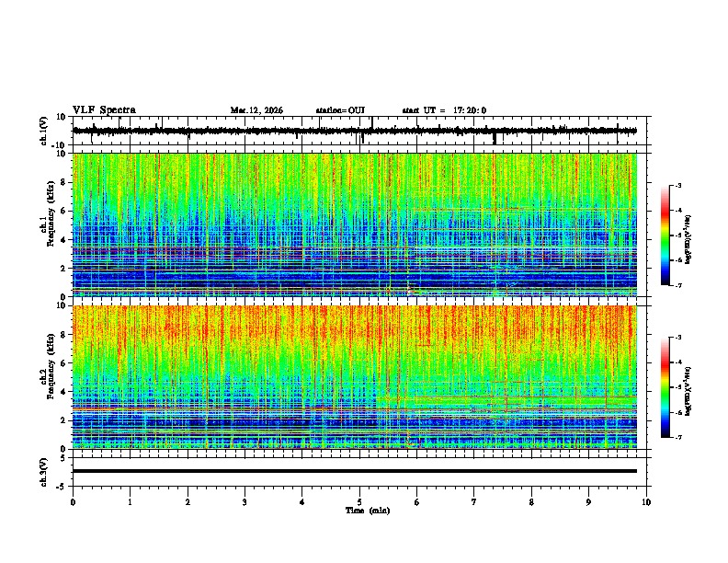
Task: Click time axis tick label "0"
Action: 73,502
